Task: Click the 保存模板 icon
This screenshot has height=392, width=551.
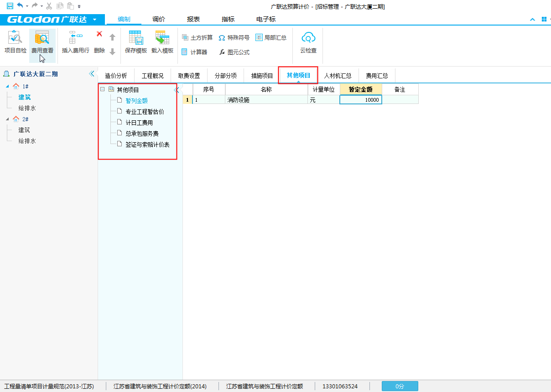Action: pyautogui.click(x=135, y=38)
